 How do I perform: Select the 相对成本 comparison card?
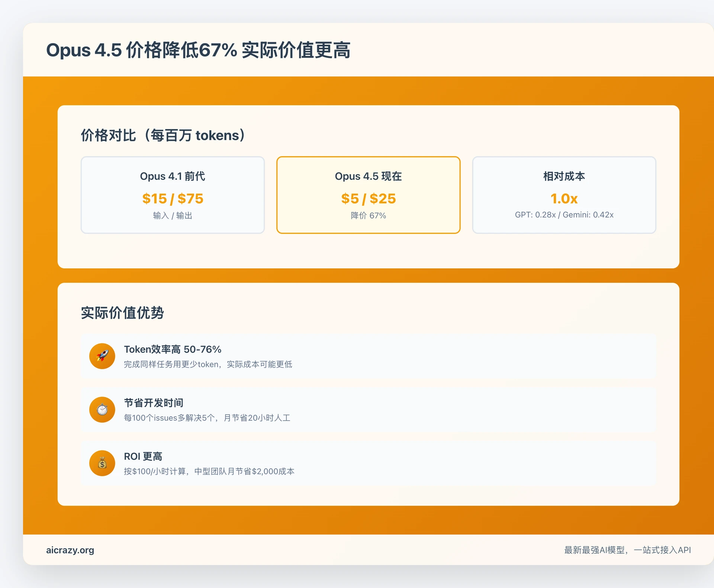tap(564, 195)
